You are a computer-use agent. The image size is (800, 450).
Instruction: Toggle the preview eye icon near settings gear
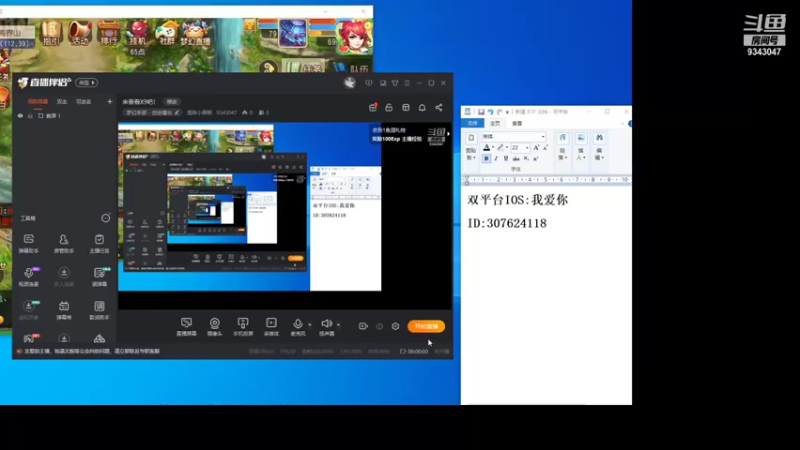(x=379, y=326)
